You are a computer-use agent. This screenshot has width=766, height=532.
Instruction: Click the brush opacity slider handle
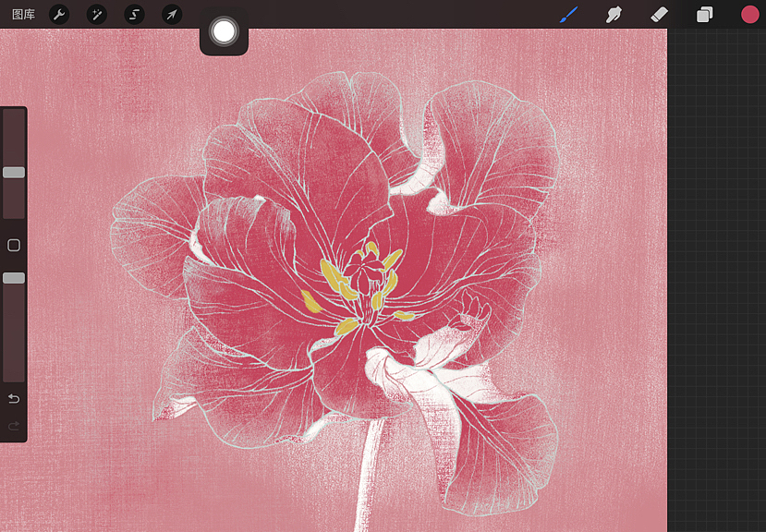tap(14, 278)
